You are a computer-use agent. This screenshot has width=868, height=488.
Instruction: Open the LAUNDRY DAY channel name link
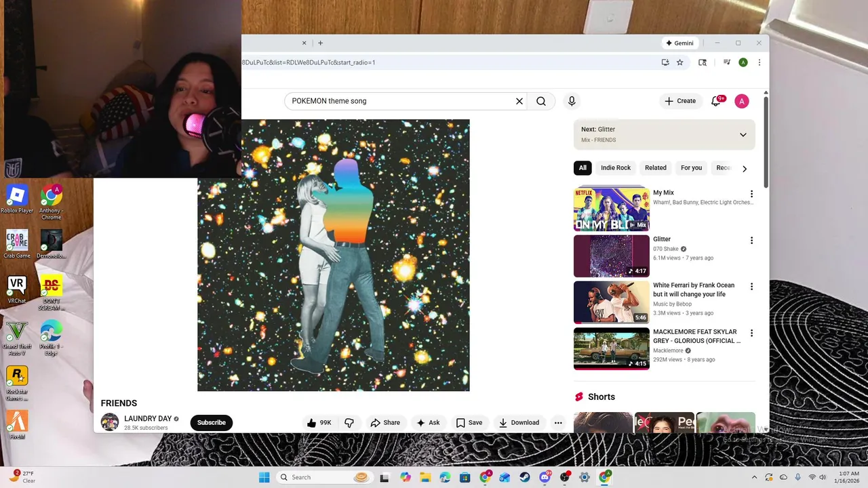[148, 419]
